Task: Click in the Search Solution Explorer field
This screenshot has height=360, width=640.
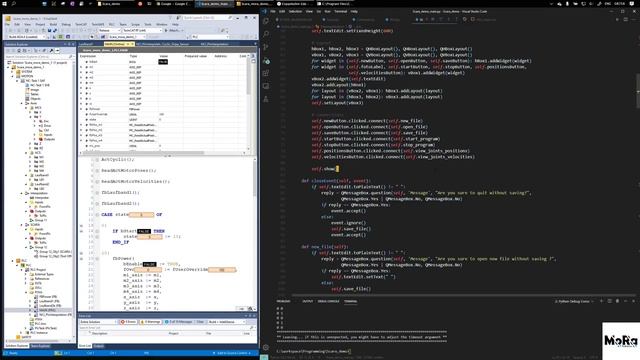Action: [39, 57]
